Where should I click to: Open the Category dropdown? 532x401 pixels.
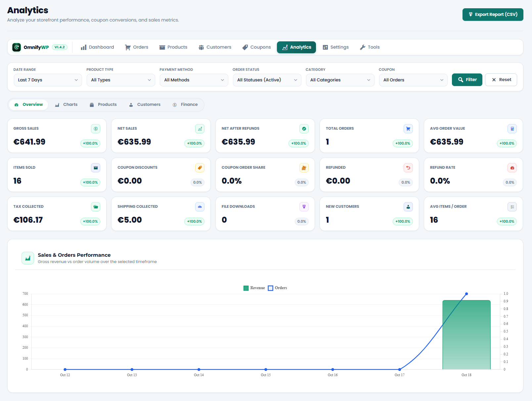tap(340, 80)
